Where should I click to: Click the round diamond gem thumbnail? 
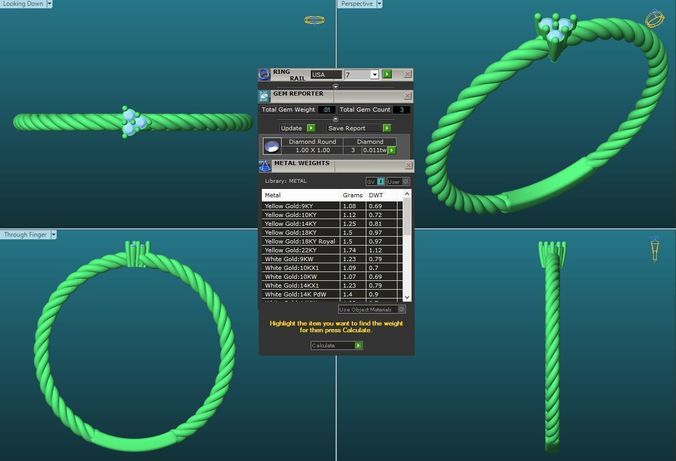point(272,146)
